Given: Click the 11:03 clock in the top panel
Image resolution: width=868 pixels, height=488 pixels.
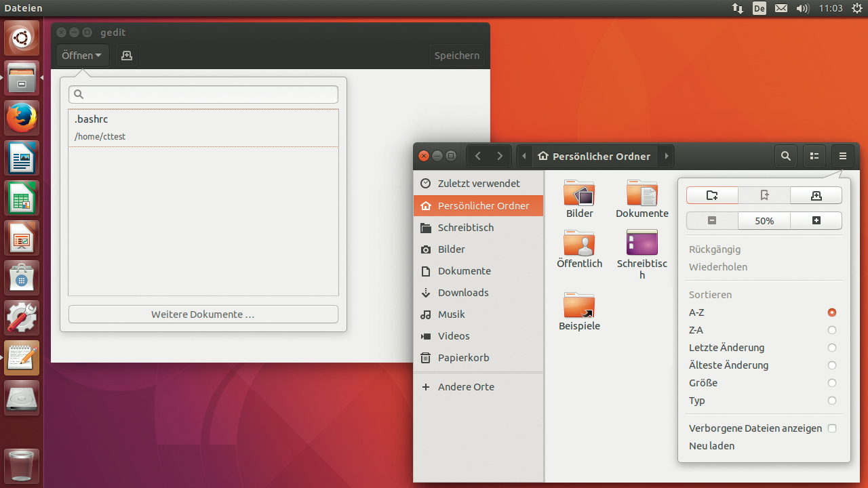Looking at the screenshot, I should 831,8.
